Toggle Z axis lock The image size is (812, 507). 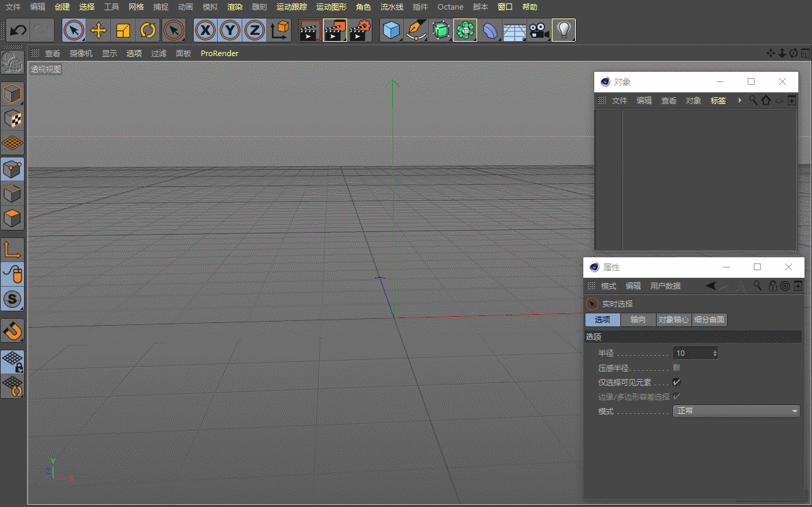[254, 30]
